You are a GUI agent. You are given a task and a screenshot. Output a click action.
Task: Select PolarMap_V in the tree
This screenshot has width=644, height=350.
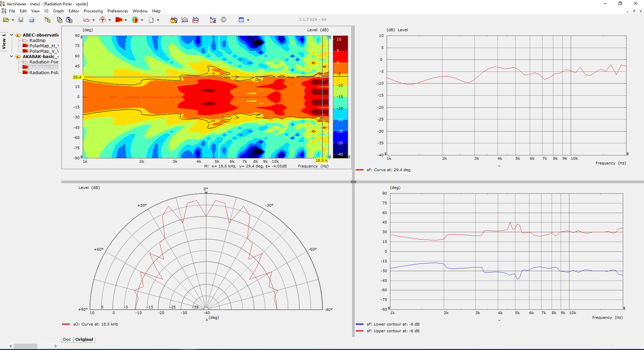(44, 51)
